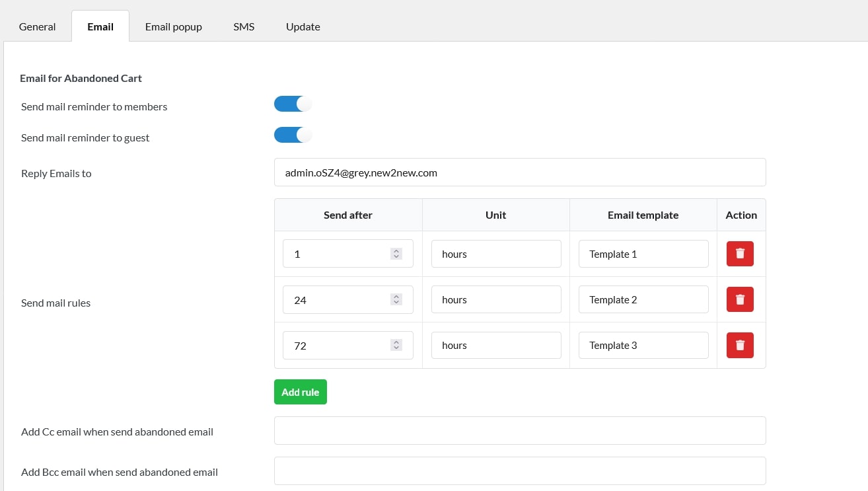
Task: Click trash icon for the 72 hours rule
Action: click(x=740, y=345)
